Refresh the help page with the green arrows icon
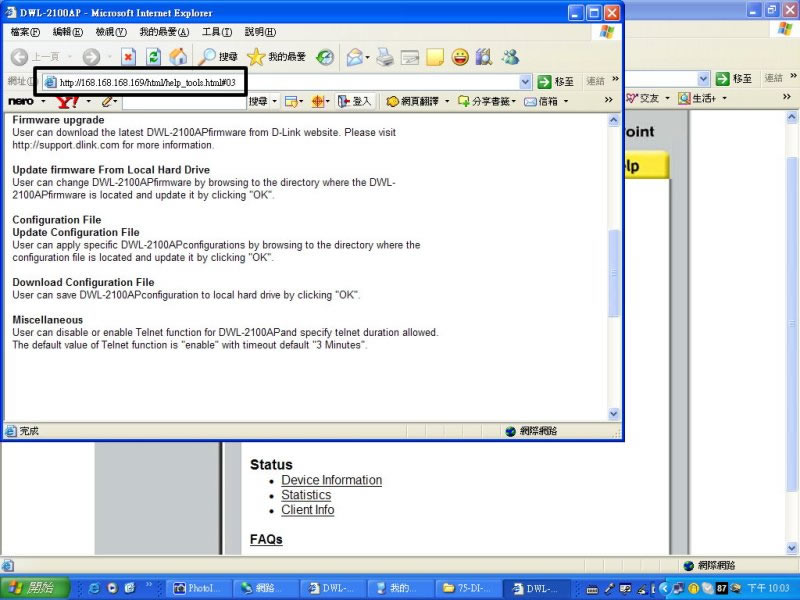The height and width of the screenshot is (600, 800). [x=153, y=57]
